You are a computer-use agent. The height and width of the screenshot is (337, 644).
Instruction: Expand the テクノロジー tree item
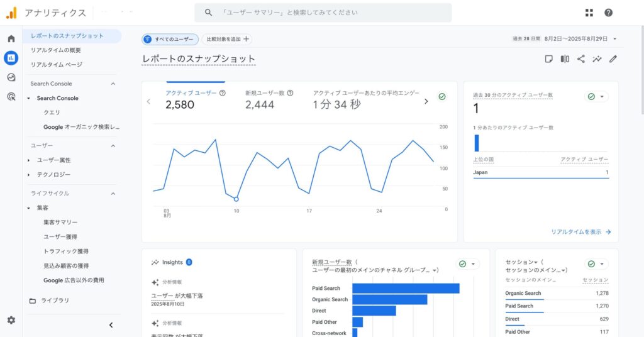point(28,174)
